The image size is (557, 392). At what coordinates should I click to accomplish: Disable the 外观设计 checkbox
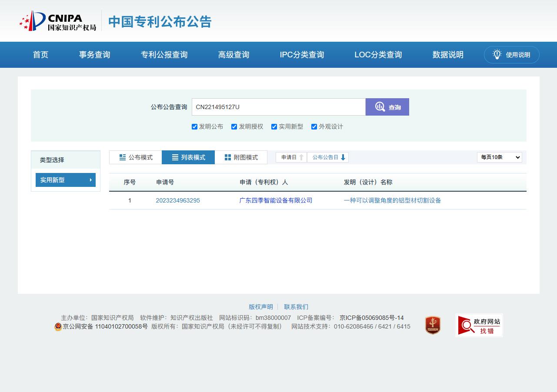point(314,126)
